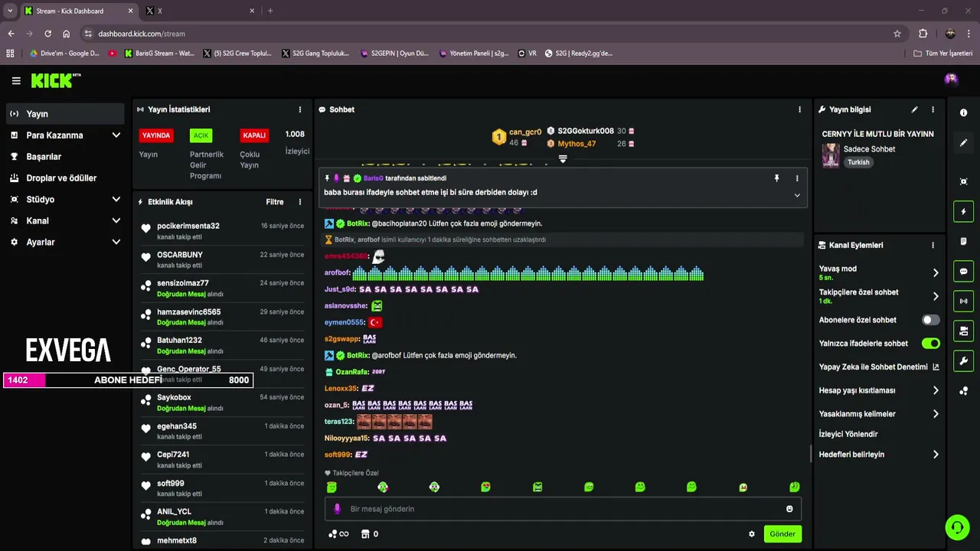Switch to the X browser tab
This screenshot has height=551, width=980.
click(x=199, y=11)
